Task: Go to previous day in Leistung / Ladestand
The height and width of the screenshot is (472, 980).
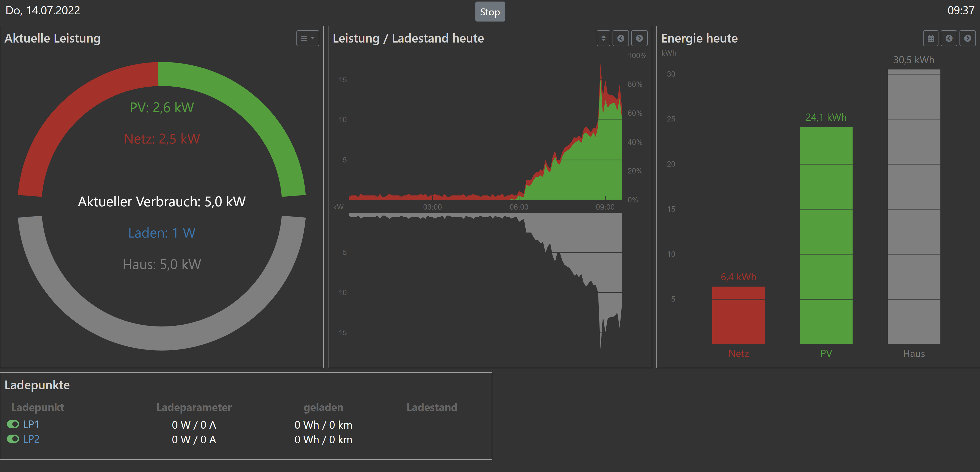Action: 621,38
